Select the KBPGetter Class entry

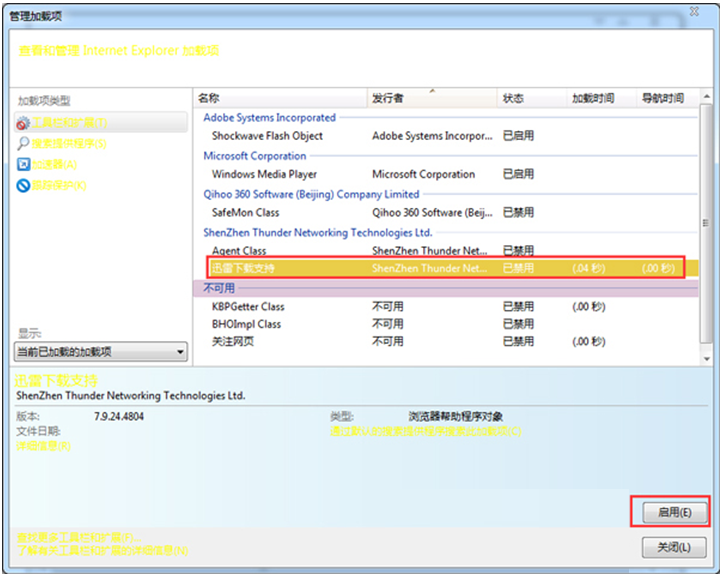tap(248, 307)
